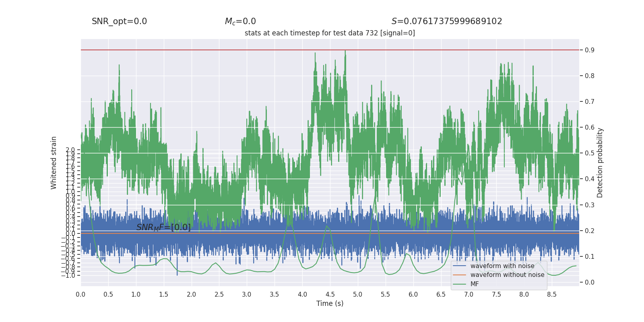Click 0.0 on detection probability axis
644x322 pixels.
pyautogui.click(x=590, y=283)
